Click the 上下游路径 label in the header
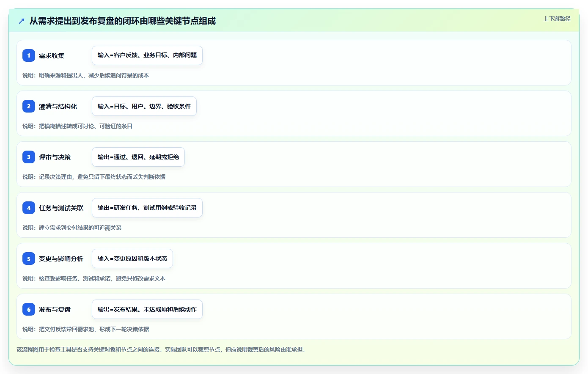The height and width of the screenshot is (374, 588). pyautogui.click(x=557, y=19)
